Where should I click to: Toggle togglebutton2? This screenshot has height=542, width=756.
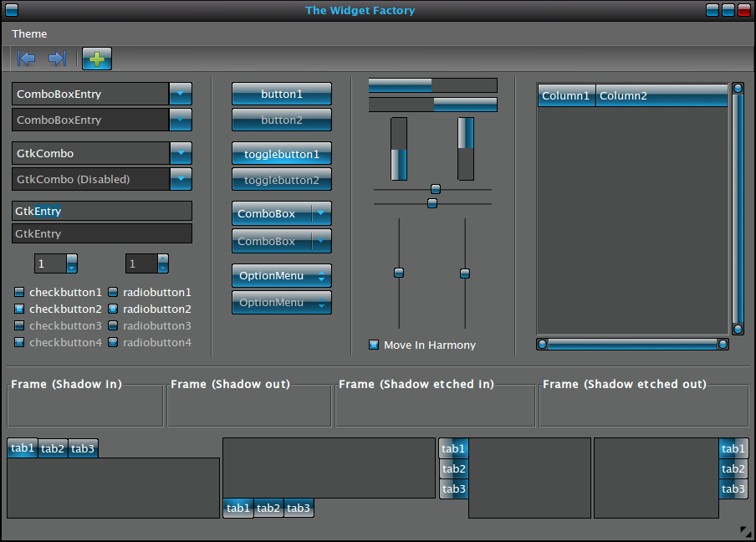[282, 179]
